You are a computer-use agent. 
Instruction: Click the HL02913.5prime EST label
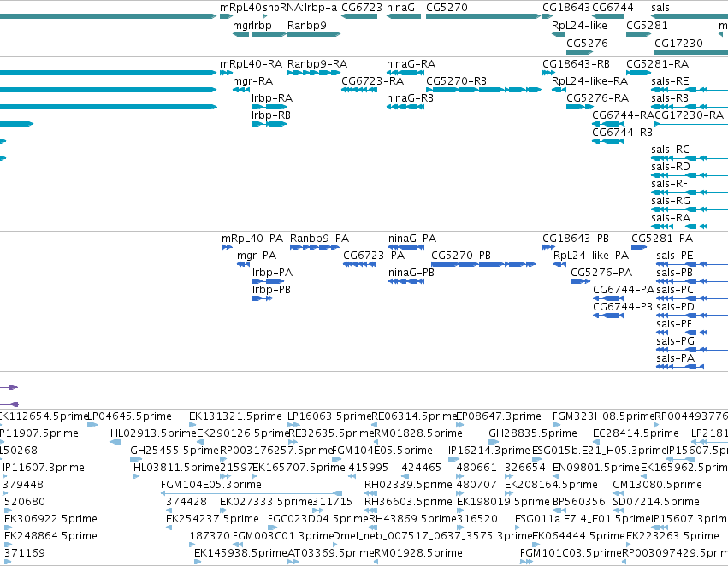pyautogui.click(x=154, y=433)
